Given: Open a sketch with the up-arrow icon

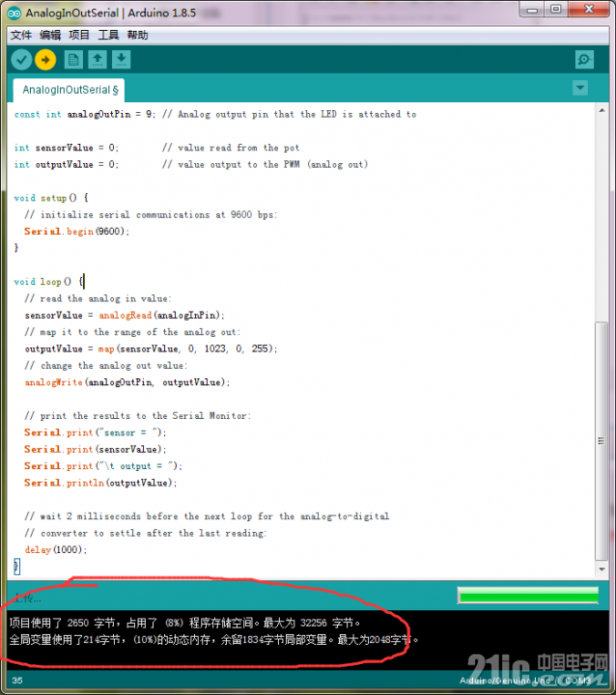Looking at the screenshot, I should [x=98, y=60].
